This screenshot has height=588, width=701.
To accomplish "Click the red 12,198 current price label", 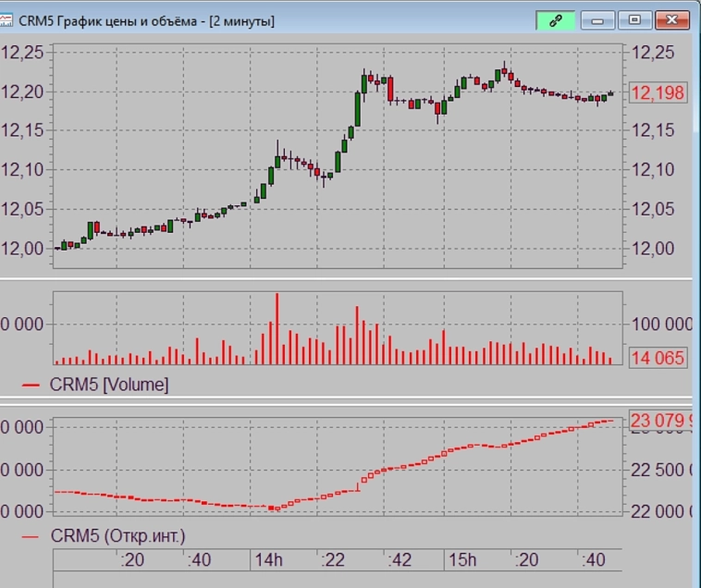I will [x=658, y=92].
